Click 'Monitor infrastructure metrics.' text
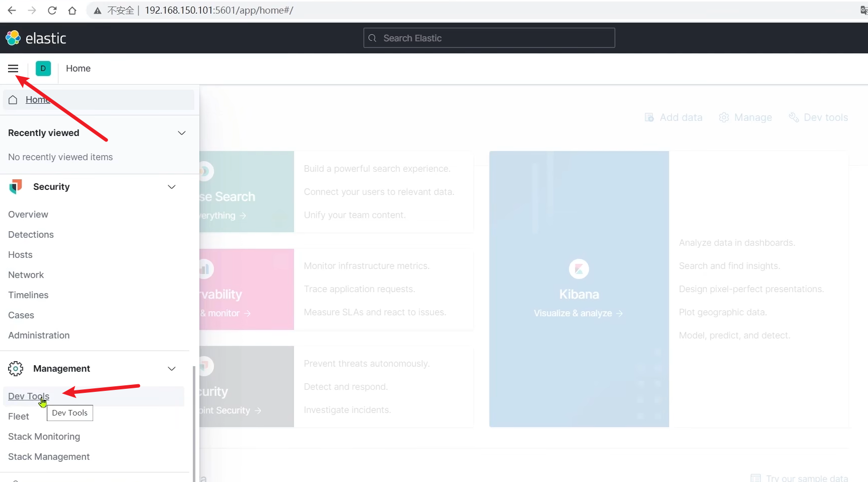 pos(367,266)
